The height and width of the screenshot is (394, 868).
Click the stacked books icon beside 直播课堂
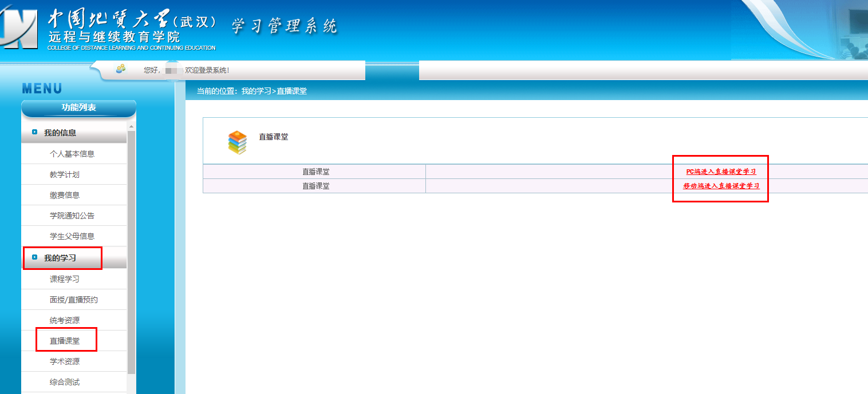(237, 143)
